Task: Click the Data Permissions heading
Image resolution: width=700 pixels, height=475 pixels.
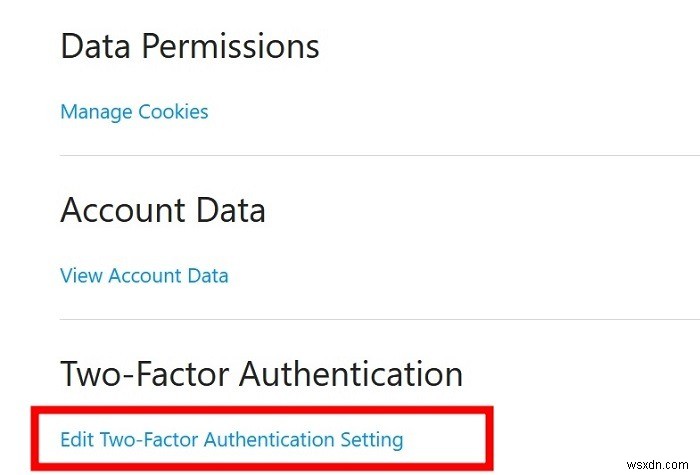Action: pyautogui.click(x=190, y=46)
